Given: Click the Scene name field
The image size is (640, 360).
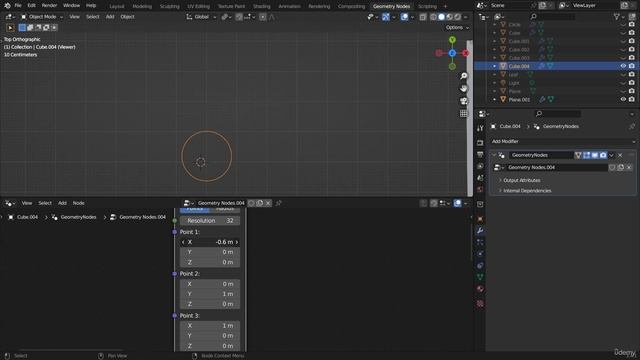Looking at the screenshot, I should point(510,6).
